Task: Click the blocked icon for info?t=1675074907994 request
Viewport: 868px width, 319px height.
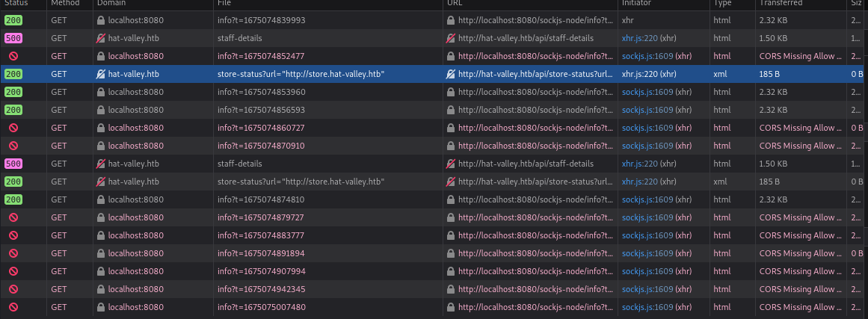Action: [13, 271]
